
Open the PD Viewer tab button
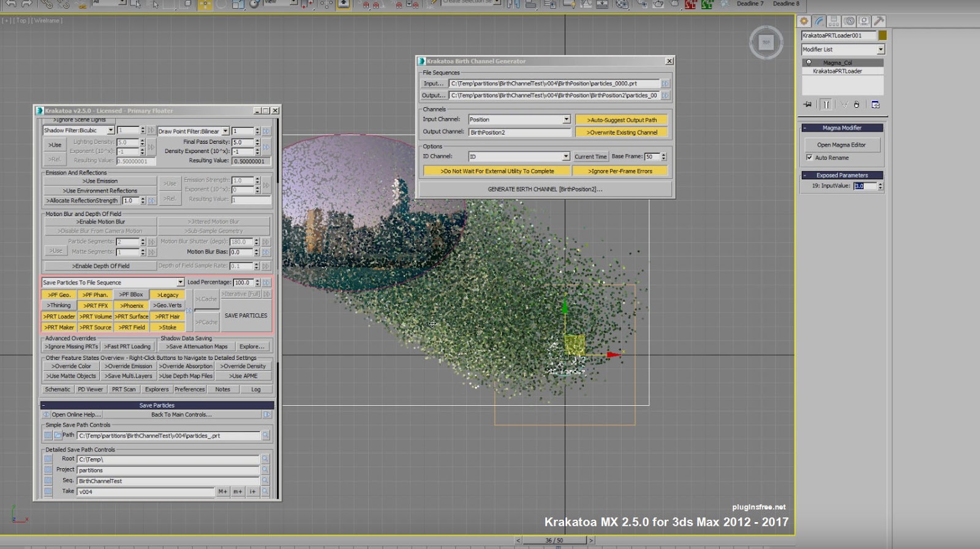coord(90,389)
